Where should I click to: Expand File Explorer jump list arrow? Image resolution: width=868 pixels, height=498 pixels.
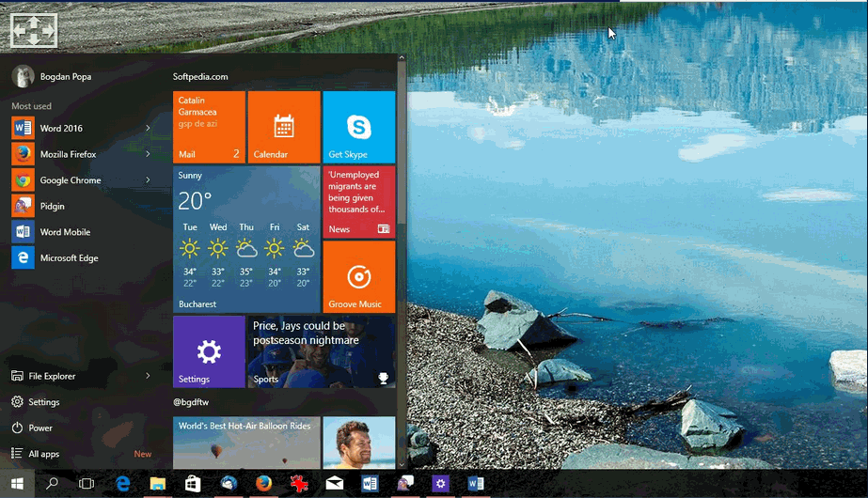(148, 376)
